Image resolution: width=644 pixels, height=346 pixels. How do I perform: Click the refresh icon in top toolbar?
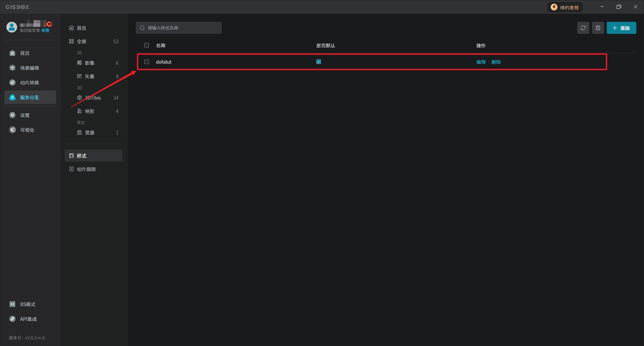pos(583,28)
